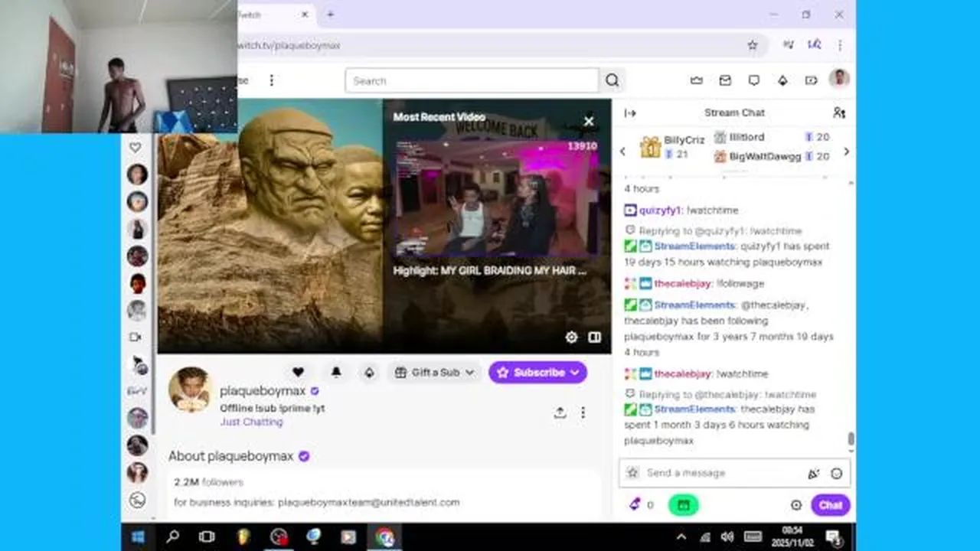Click the purple Subscribe button
Screen dimensions: 980x551
tap(538, 373)
